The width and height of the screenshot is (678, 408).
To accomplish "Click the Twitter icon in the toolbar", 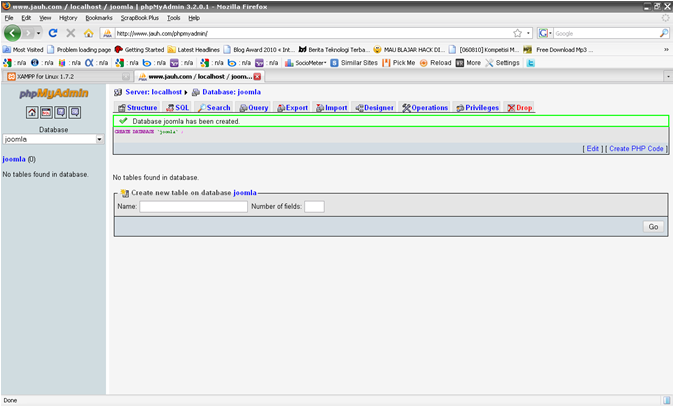I will coord(531,63).
